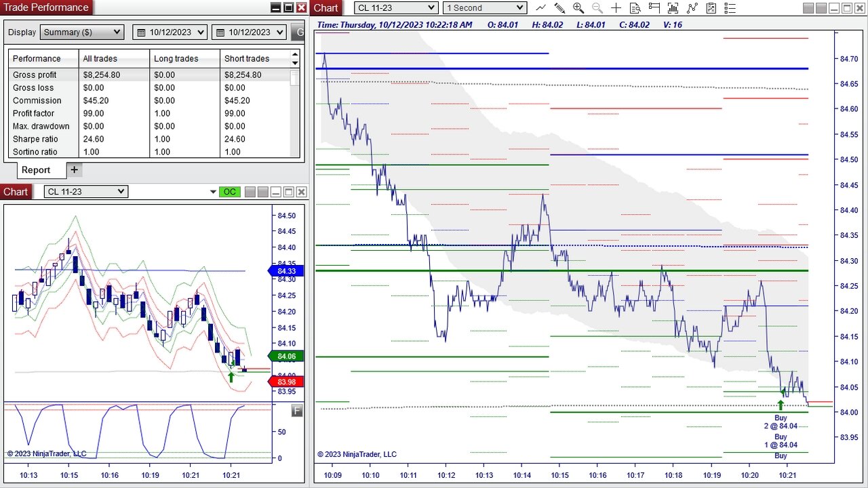
Task: Maximize the Trade Performance window
Action: pyautogui.click(x=288, y=7)
